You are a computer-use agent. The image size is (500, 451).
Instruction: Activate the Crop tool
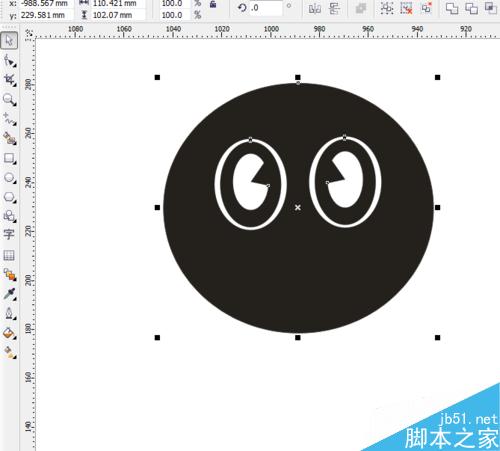tap(9, 80)
